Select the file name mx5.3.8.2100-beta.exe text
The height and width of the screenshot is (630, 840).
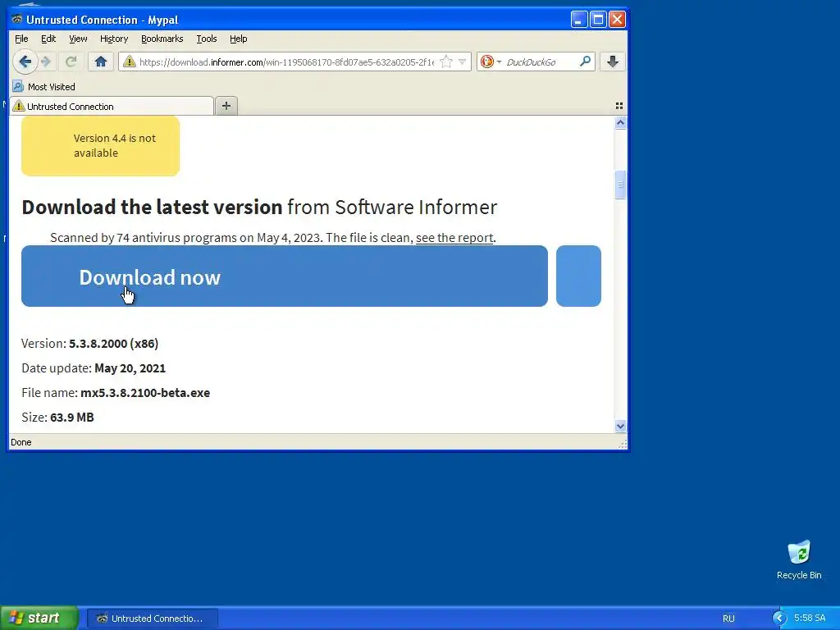[145, 393]
